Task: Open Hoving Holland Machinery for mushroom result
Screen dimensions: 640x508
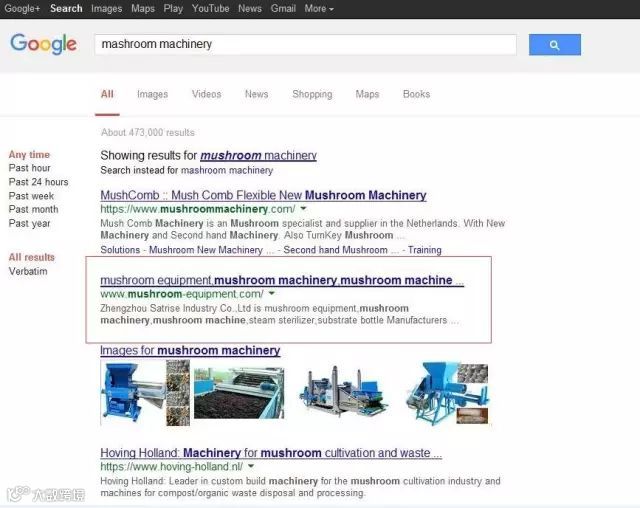Action: pyautogui.click(x=271, y=453)
